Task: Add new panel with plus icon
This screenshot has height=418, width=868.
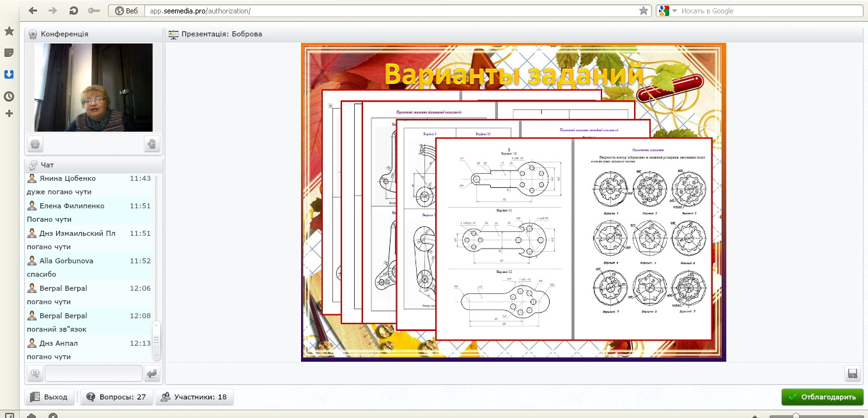Action: (9, 114)
